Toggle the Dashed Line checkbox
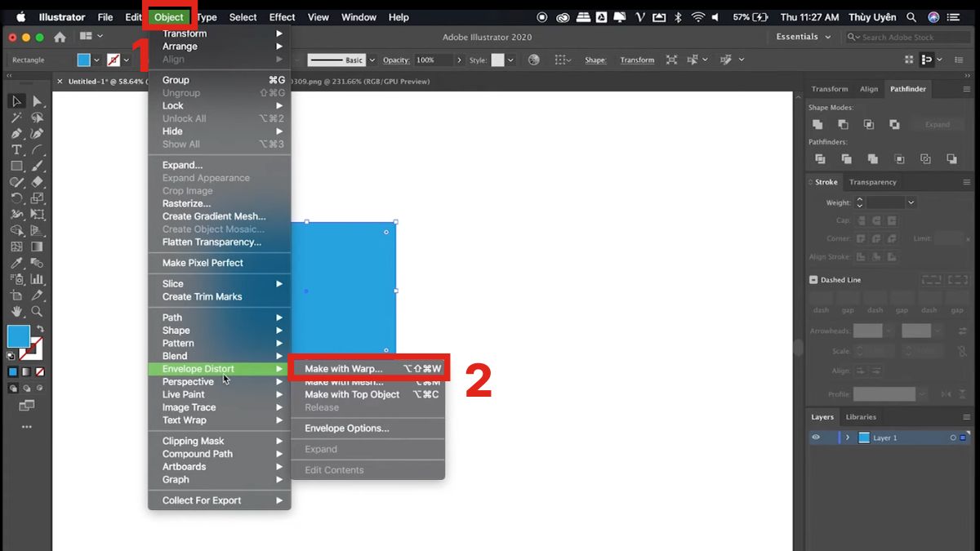Image resolution: width=980 pixels, height=551 pixels. point(813,280)
